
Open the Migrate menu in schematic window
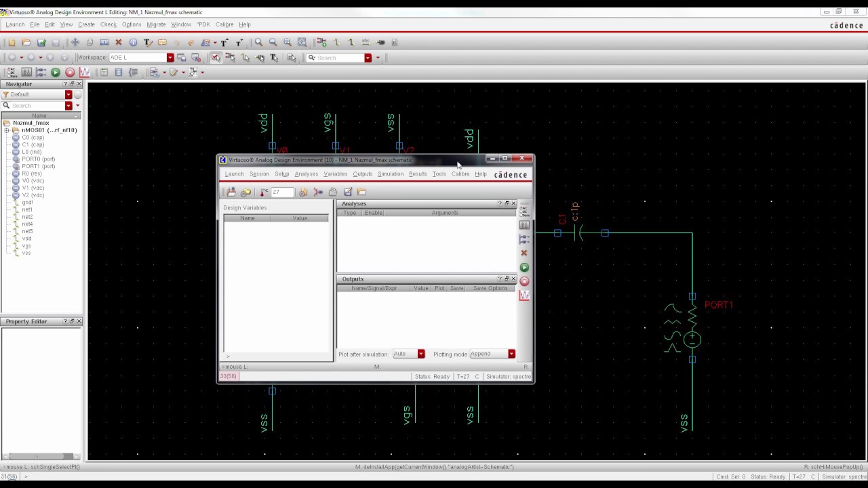coord(156,24)
